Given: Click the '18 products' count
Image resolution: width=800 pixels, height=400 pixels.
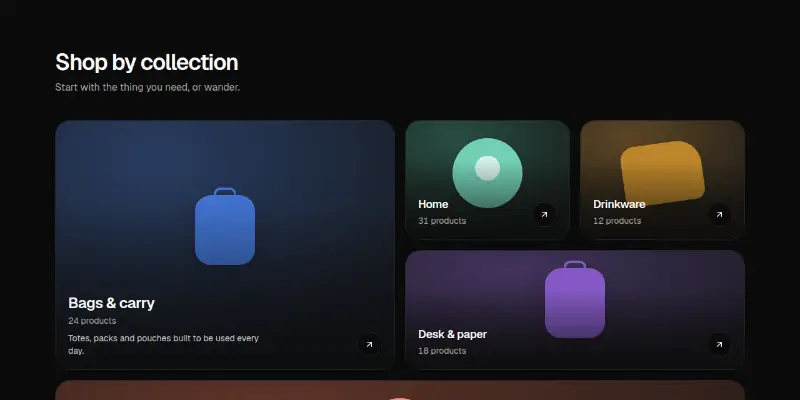Looking at the screenshot, I should coord(442,351).
